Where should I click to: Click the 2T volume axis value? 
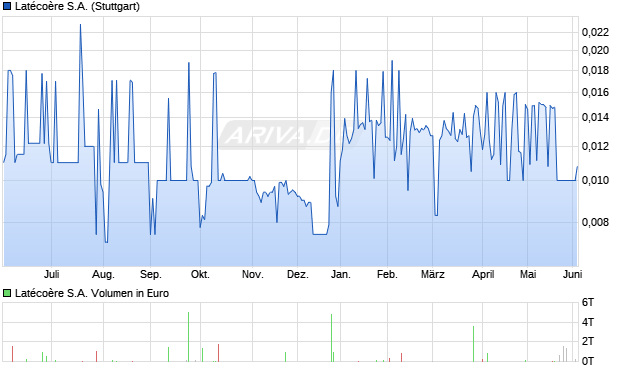point(588,341)
